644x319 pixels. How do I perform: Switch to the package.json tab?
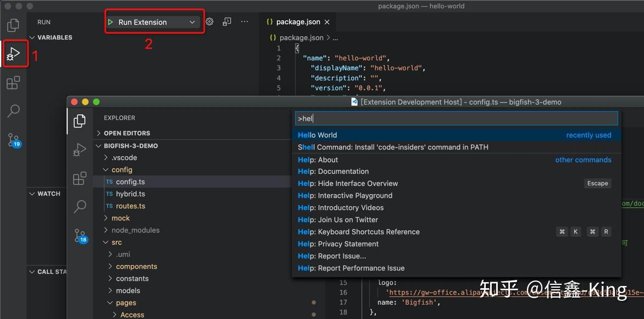(x=297, y=22)
